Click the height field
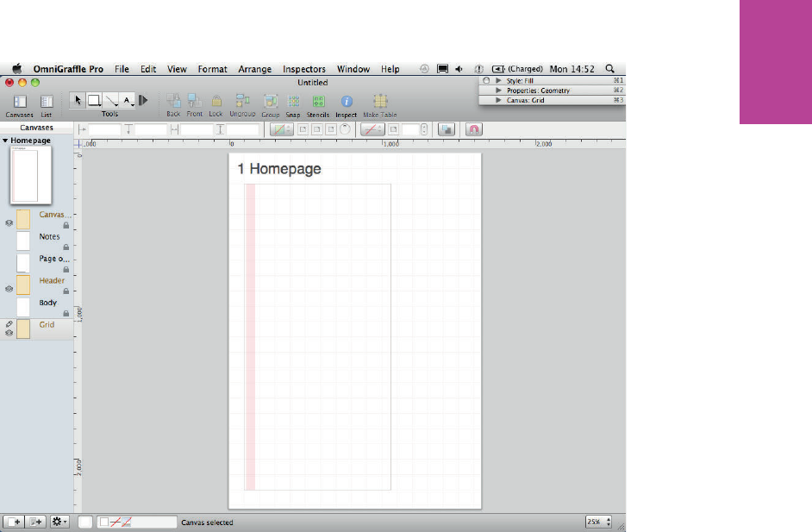The image size is (812, 532). pos(242,129)
